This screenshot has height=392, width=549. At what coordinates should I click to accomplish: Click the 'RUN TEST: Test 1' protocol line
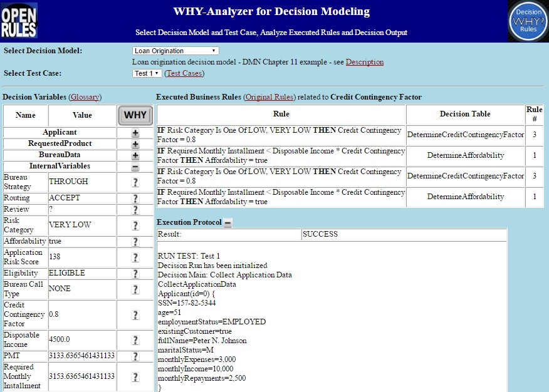point(189,256)
